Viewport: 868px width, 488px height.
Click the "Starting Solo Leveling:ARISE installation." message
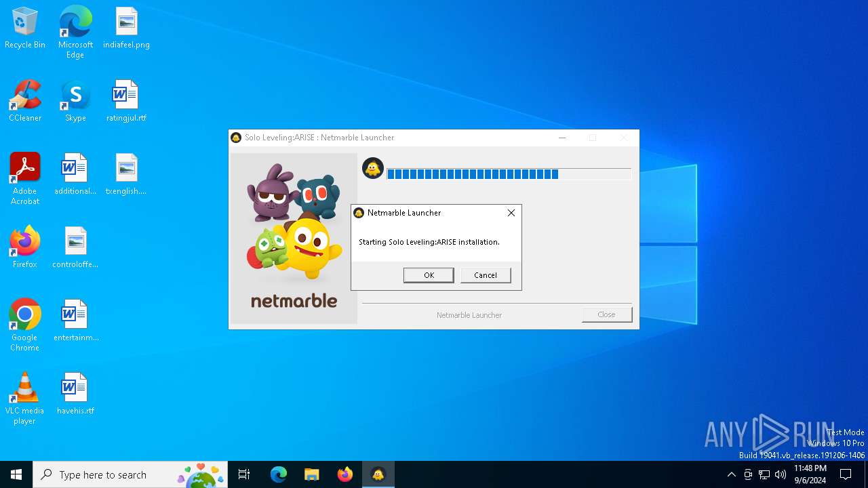pyautogui.click(x=429, y=242)
